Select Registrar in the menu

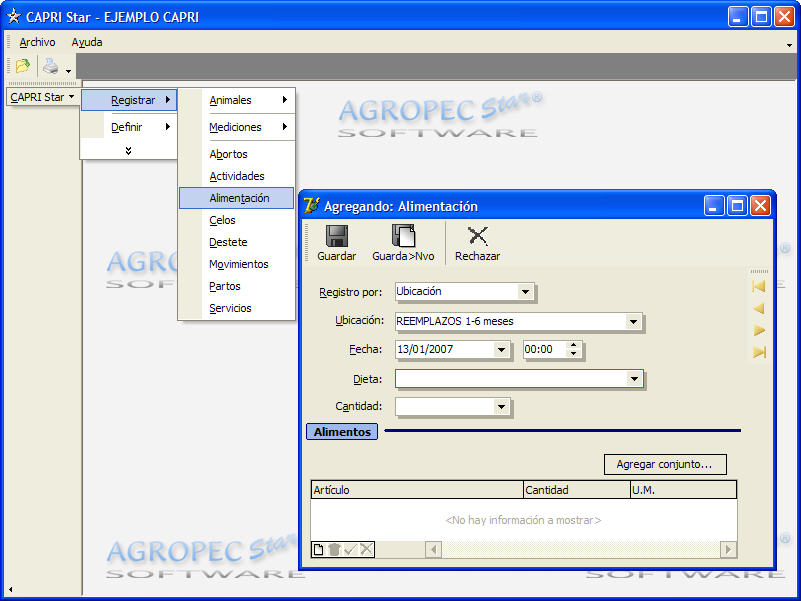(129, 100)
